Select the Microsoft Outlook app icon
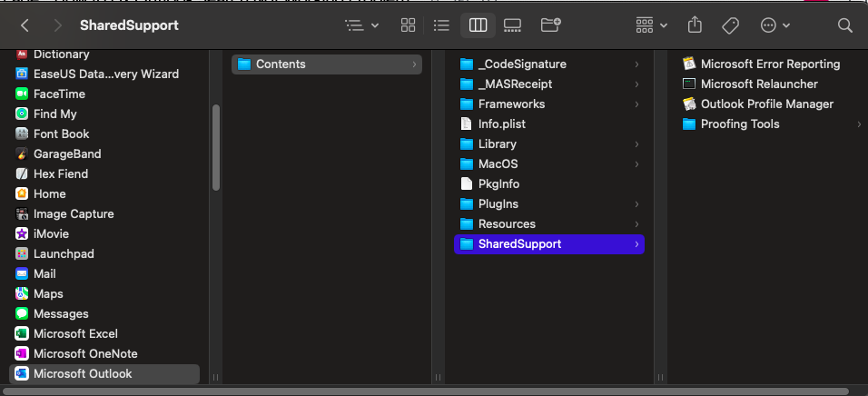Screen dimensions: 868x396 pos(22,373)
